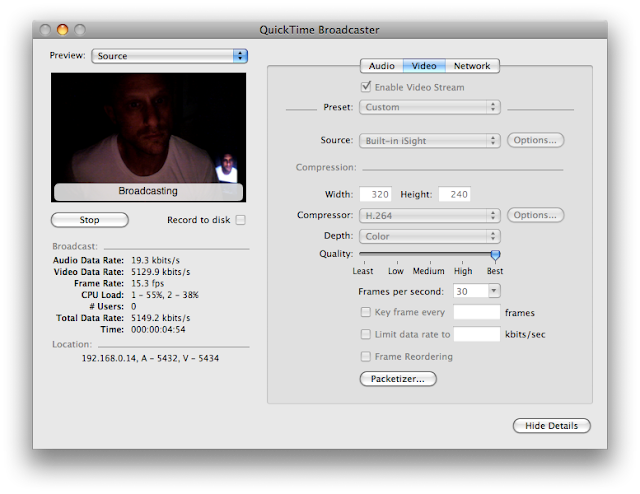The height and width of the screenshot is (494, 640).
Task: Stop the broadcast
Action: [x=89, y=220]
